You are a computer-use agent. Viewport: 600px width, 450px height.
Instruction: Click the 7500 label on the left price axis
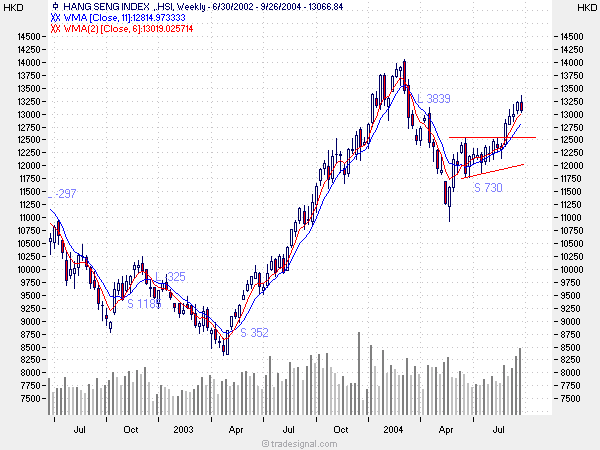click(x=31, y=399)
